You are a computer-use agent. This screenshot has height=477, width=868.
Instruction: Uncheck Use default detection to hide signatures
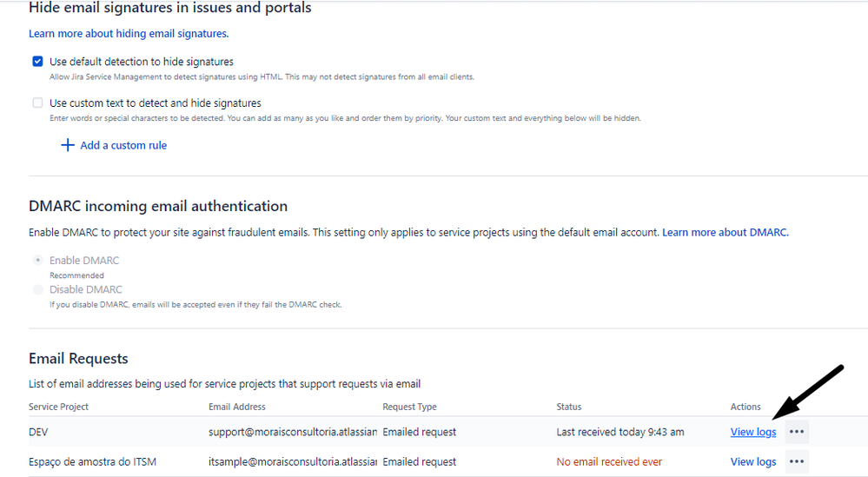click(37, 62)
